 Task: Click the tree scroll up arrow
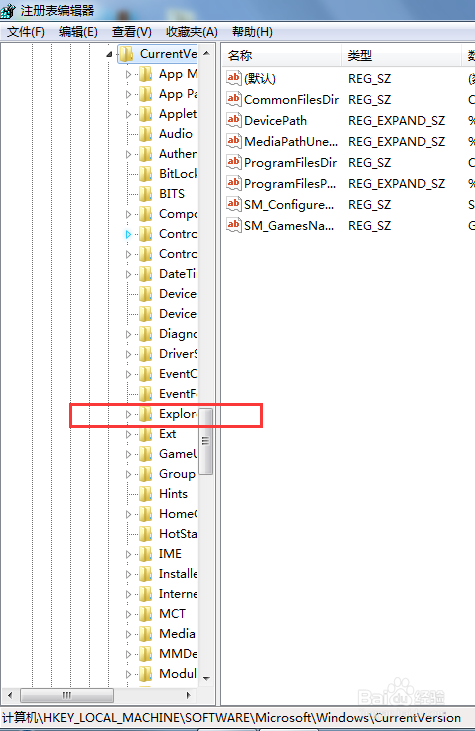(206, 53)
